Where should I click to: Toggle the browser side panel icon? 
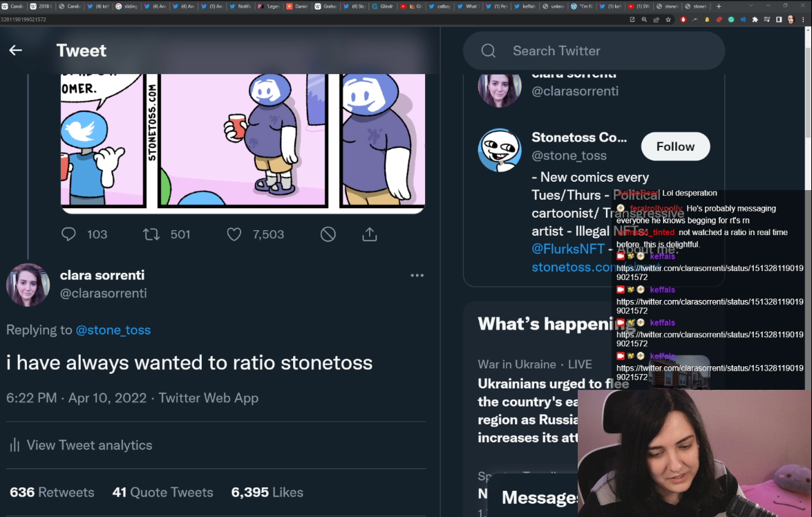(778, 19)
